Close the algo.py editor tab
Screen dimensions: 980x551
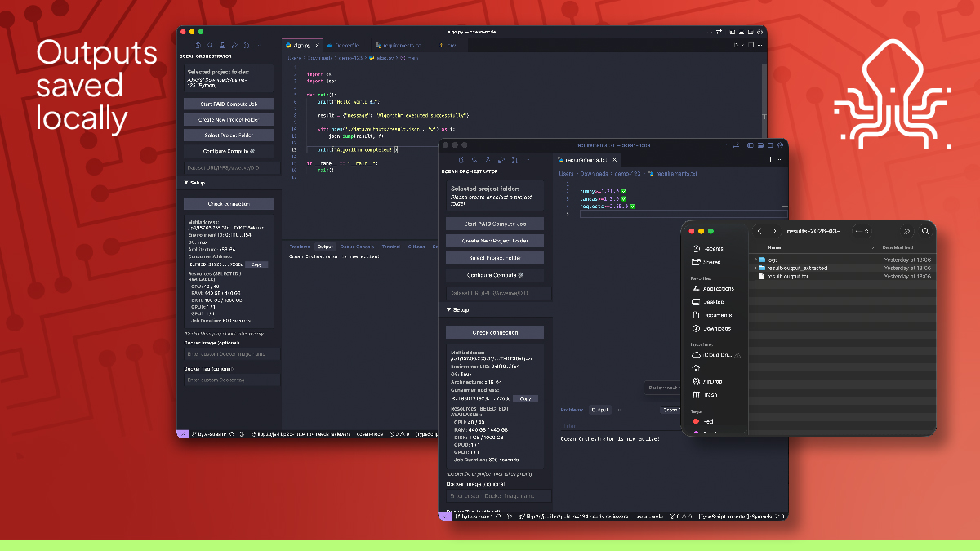pyautogui.click(x=317, y=45)
